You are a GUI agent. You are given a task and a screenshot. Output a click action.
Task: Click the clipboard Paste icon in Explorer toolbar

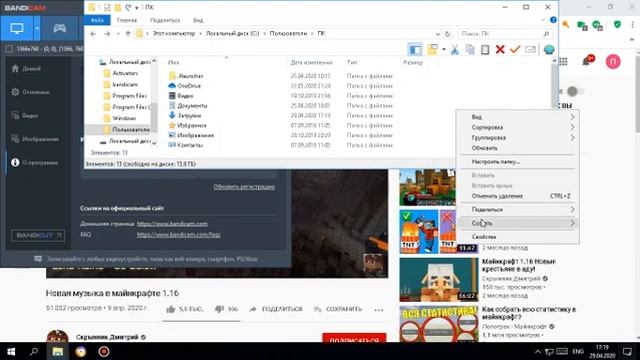point(485,50)
